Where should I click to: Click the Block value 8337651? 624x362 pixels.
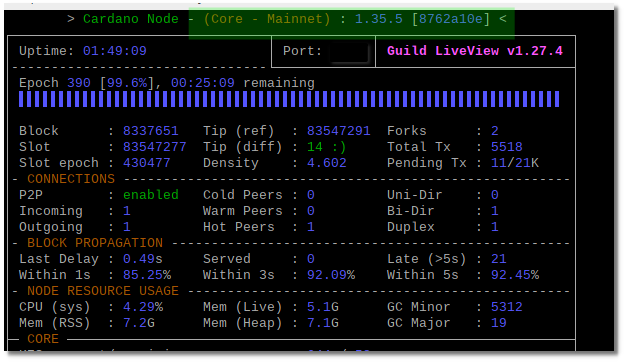click(151, 131)
